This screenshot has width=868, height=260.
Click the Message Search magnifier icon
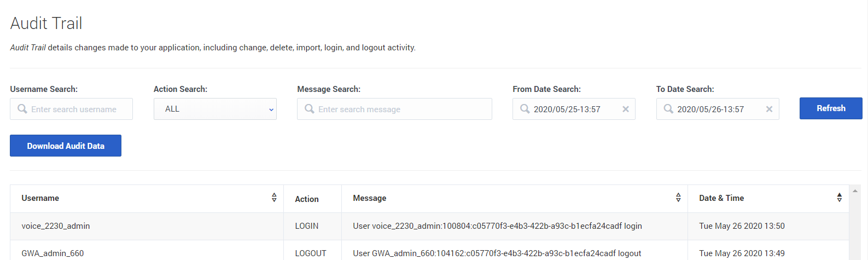(310, 109)
